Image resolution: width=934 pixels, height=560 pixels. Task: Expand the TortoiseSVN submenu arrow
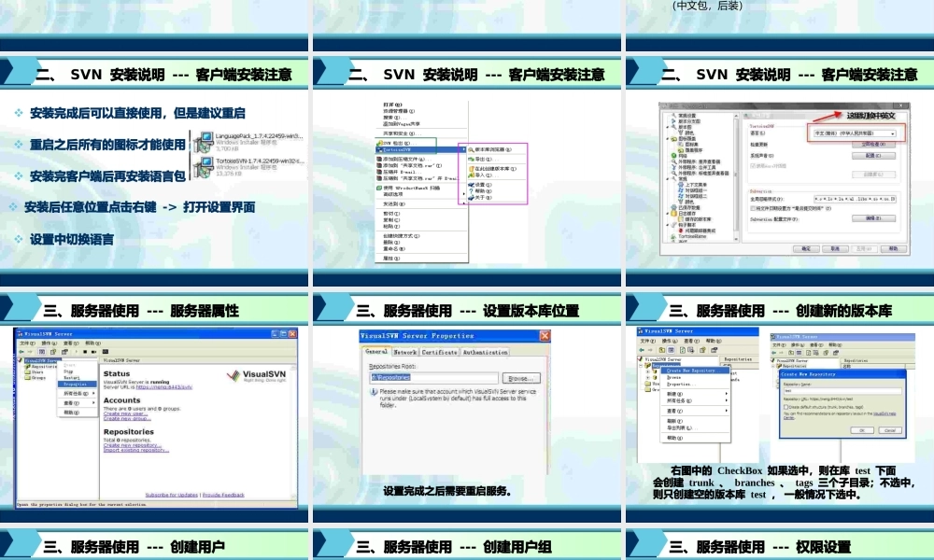tap(463, 149)
